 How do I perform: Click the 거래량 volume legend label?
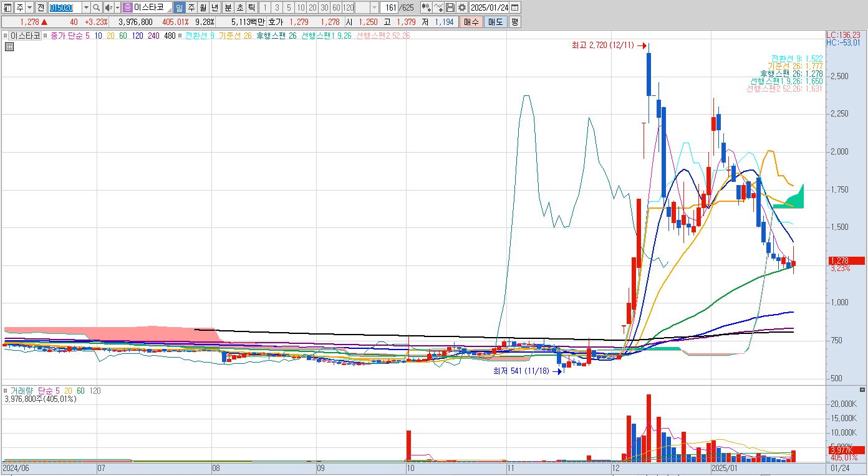[22, 391]
